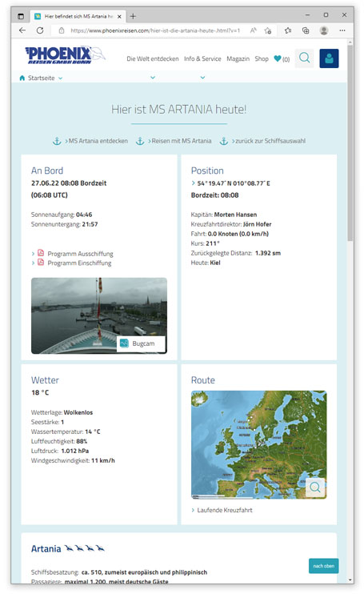Click the Windgeschwindigkeit 11 km/h text
The width and height of the screenshot is (364, 594).
(73, 460)
